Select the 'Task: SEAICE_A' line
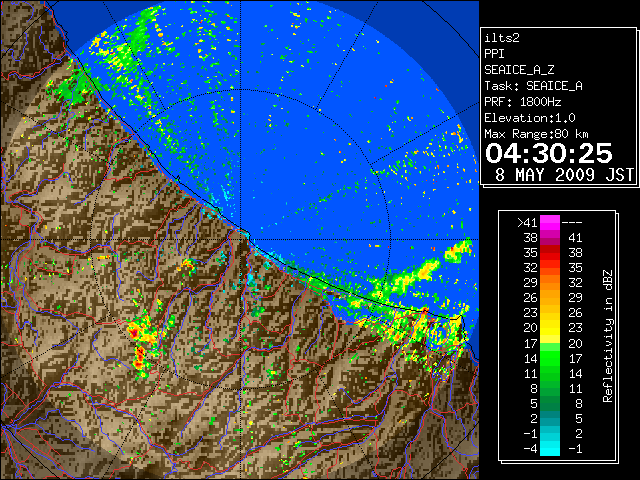 click(533, 86)
